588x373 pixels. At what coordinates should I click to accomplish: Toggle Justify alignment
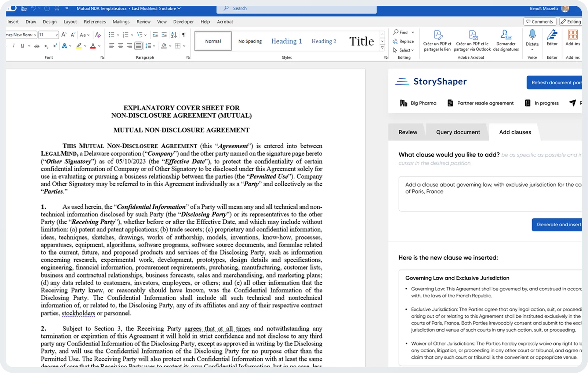(138, 46)
